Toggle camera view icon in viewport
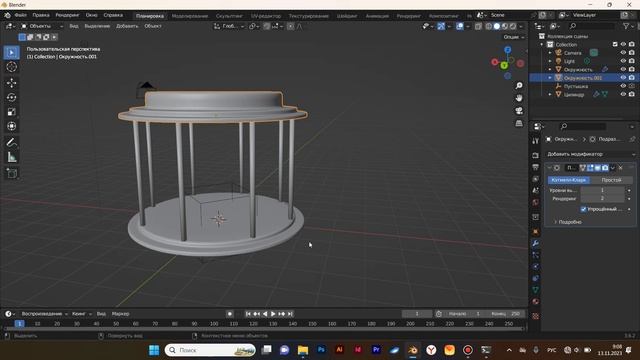The width and height of the screenshot is (640, 360). coord(519,111)
